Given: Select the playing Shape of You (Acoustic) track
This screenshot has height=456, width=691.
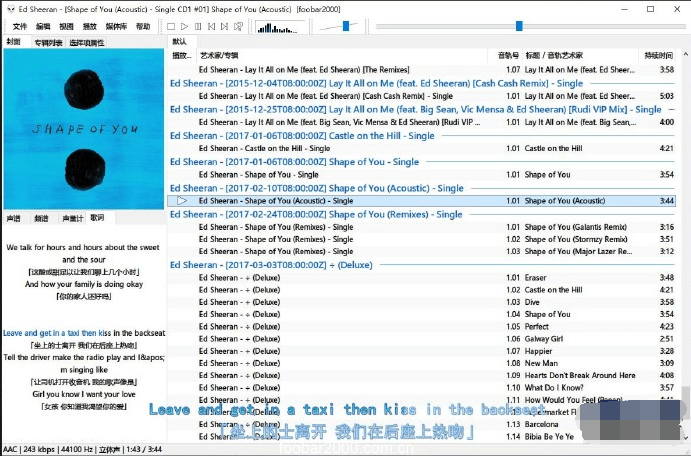Looking at the screenshot, I should click(x=422, y=201).
